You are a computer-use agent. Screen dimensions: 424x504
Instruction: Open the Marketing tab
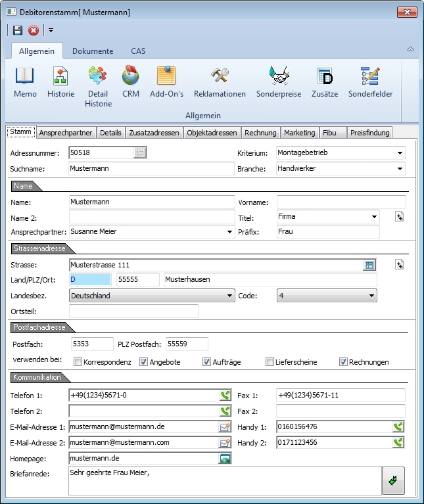pyautogui.click(x=300, y=133)
